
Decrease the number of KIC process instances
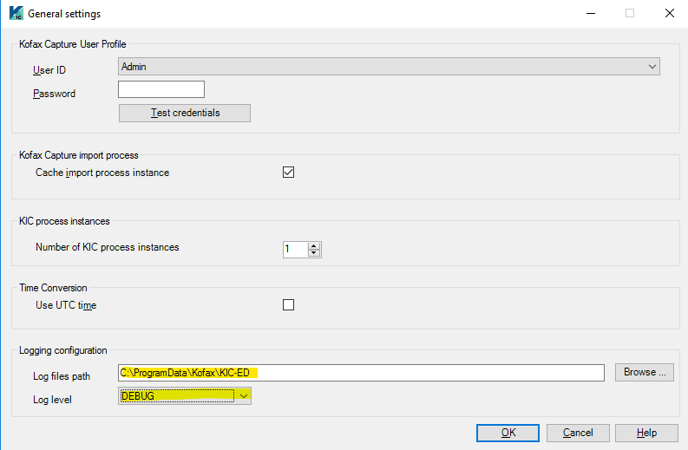tap(314, 253)
